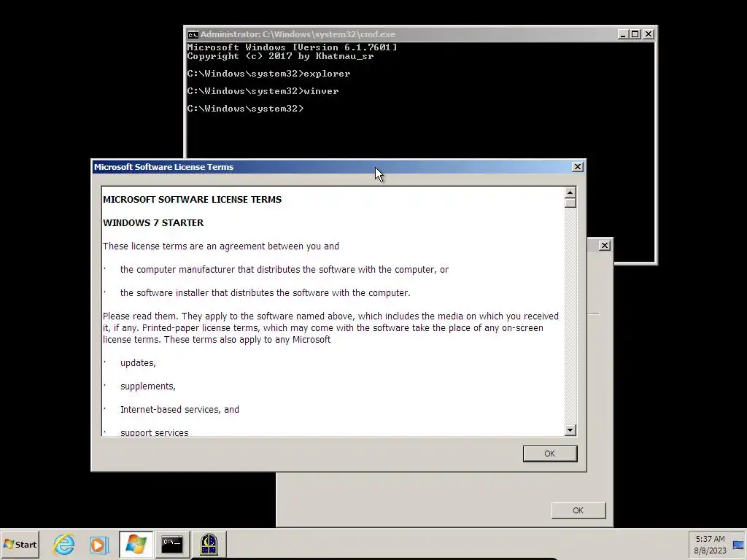Click the license text scrollbar up arrow
Image resolution: width=747 pixels, height=560 pixels.
click(570, 192)
